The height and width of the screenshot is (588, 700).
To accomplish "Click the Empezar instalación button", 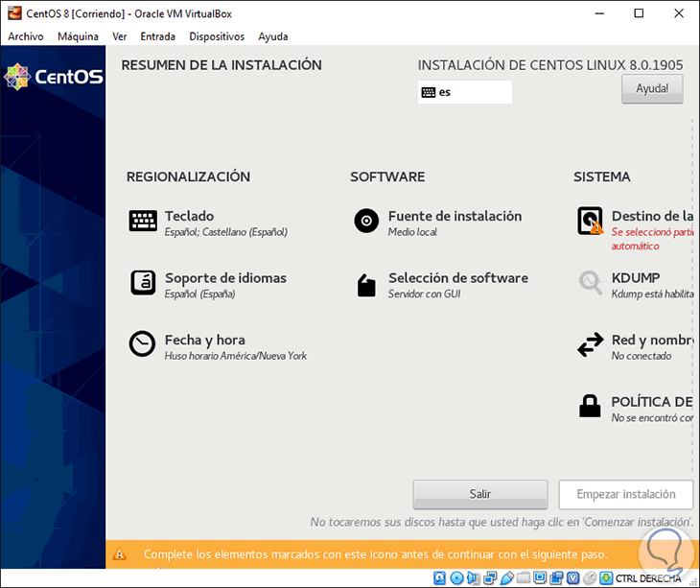I will (x=625, y=494).
